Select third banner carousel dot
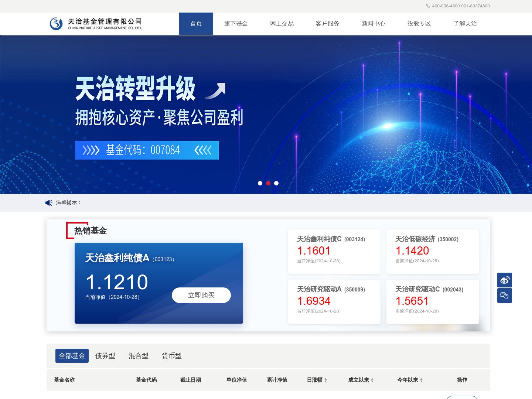 pos(276,183)
